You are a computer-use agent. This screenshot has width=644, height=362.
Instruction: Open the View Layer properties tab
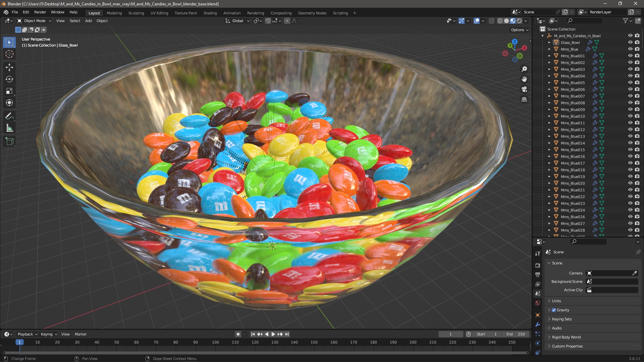[538, 284]
